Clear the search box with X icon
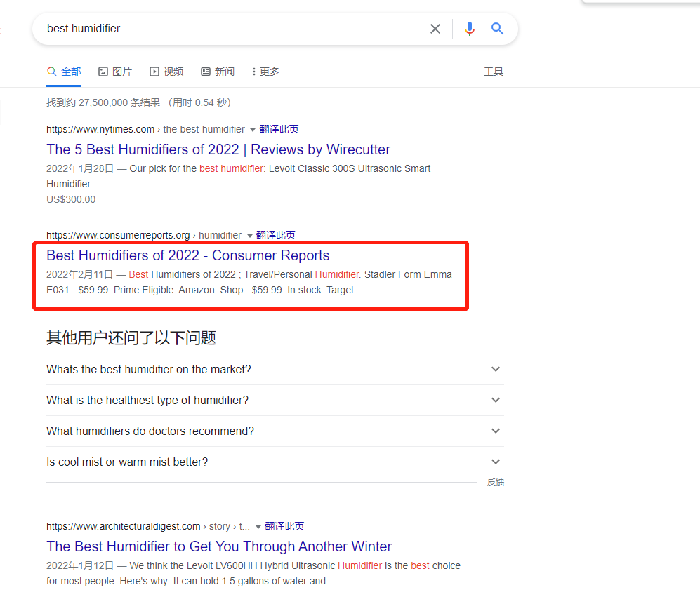Image resolution: width=700 pixels, height=597 pixels. (x=435, y=29)
